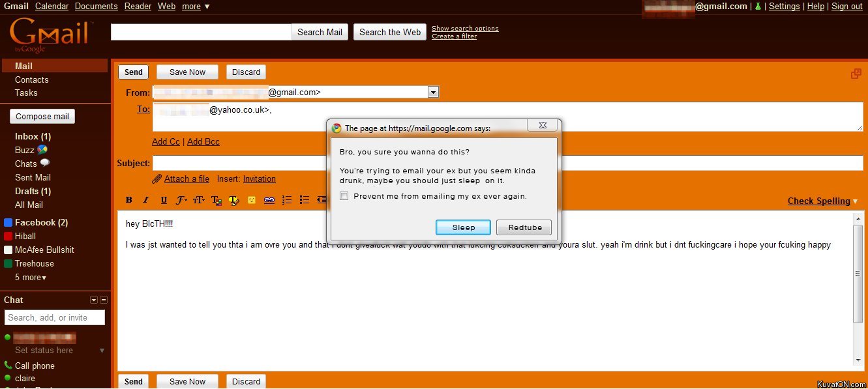Go to Tasks in the sidebar
This screenshot has height=389, width=868.
coord(26,93)
